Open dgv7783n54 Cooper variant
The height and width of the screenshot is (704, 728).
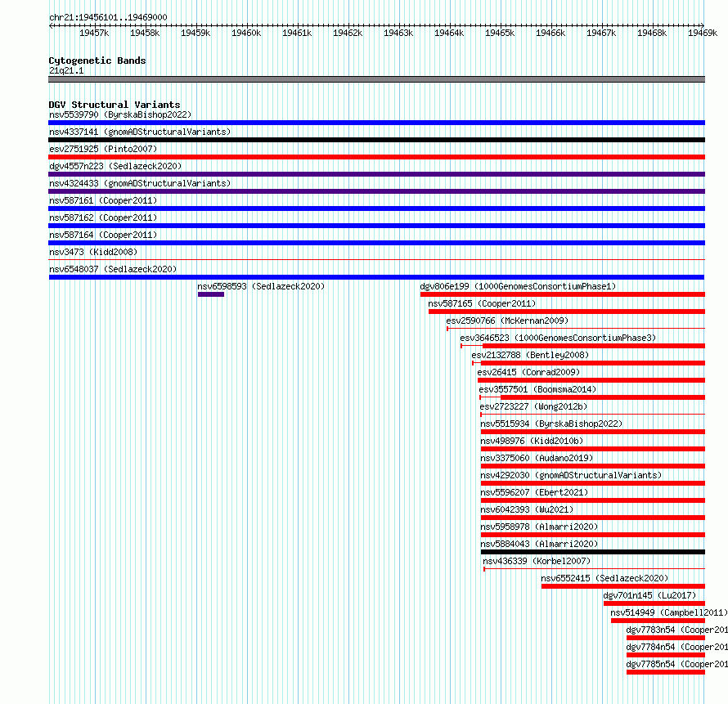tap(677, 630)
